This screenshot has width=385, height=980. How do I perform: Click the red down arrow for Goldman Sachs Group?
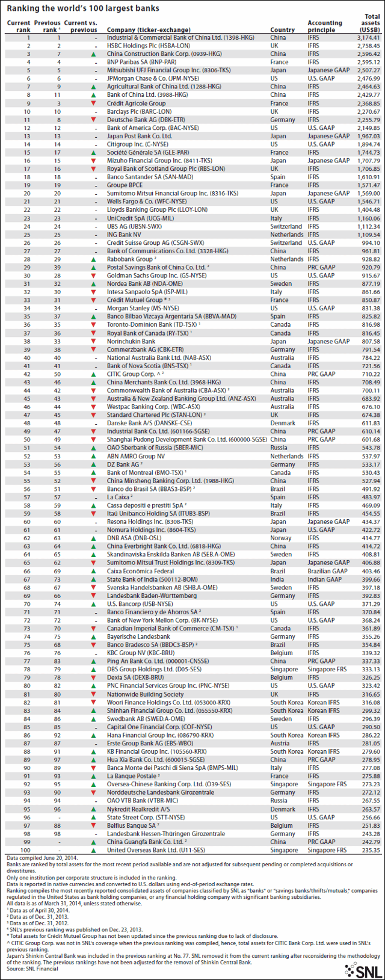[x=94, y=276]
